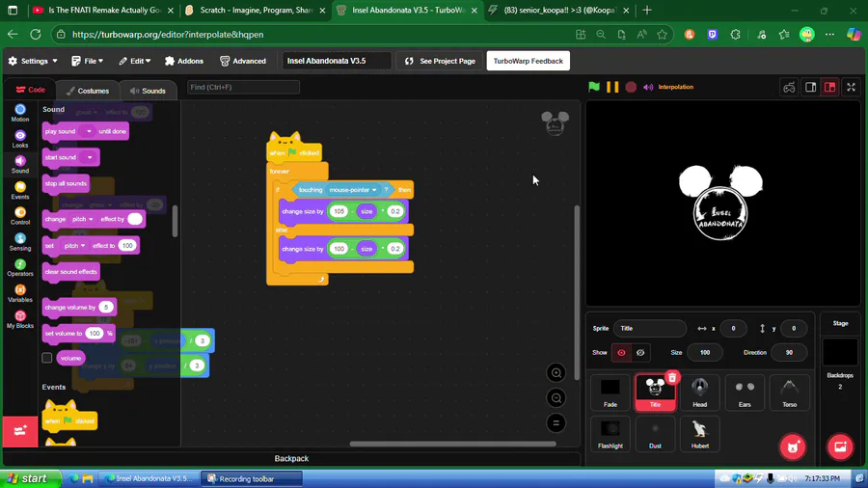Hide the sprite with crossed eye icon
This screenshot has width=868, height=488.
tap(640, 352)
